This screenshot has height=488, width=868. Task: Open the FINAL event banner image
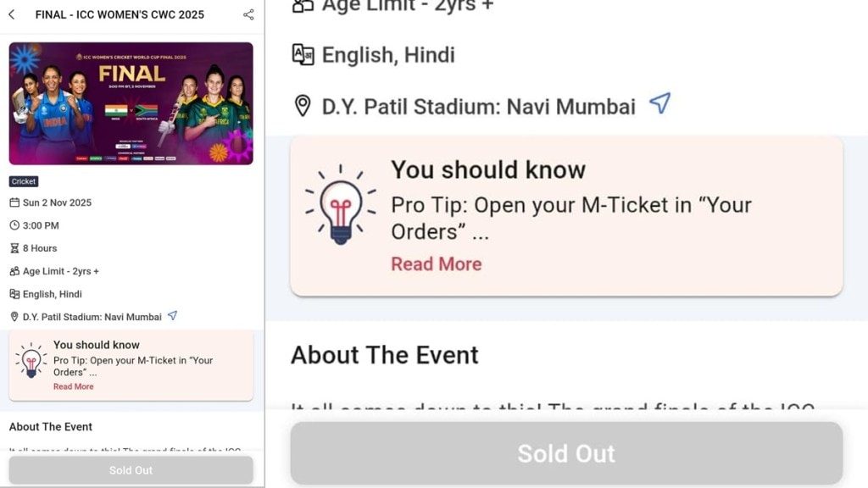pyautogui.click(x=131, y=103)
